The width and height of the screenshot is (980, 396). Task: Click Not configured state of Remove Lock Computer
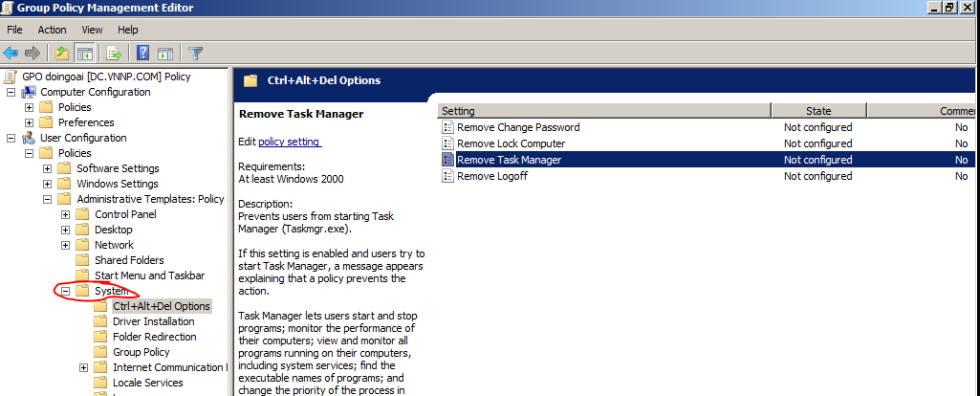pos(818,143)
